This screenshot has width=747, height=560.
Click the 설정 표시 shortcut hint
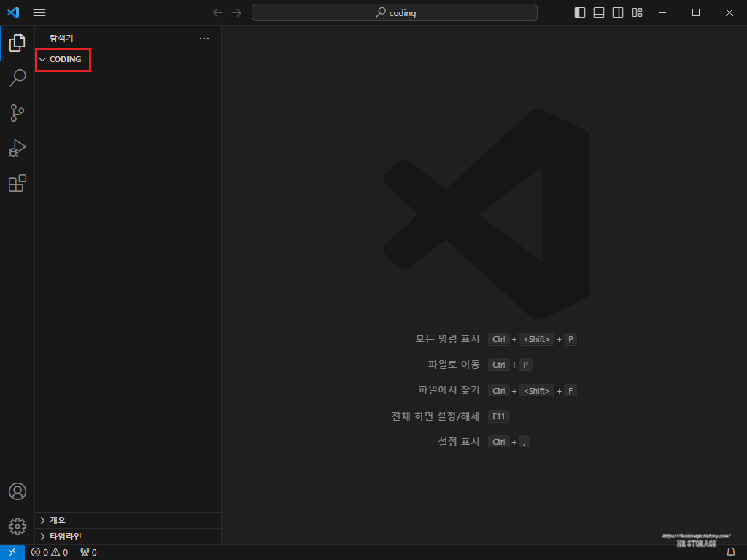pyautogui.click(x=459, y=442)
